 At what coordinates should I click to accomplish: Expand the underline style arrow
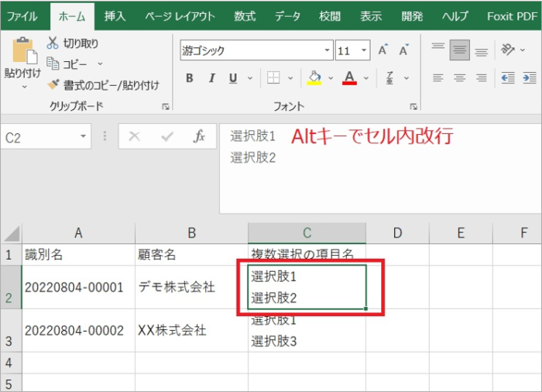click(250, 78)
